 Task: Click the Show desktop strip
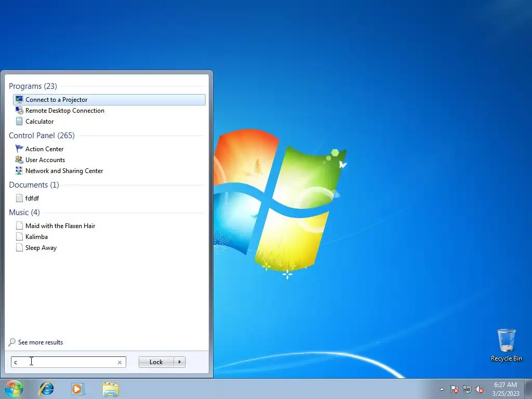coord(528,389)
